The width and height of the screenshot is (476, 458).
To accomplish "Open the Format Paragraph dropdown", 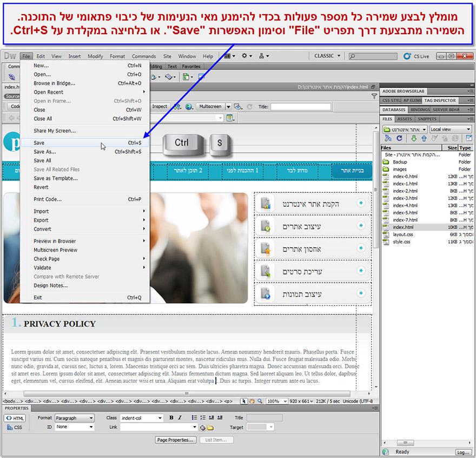I will point(75,418).
